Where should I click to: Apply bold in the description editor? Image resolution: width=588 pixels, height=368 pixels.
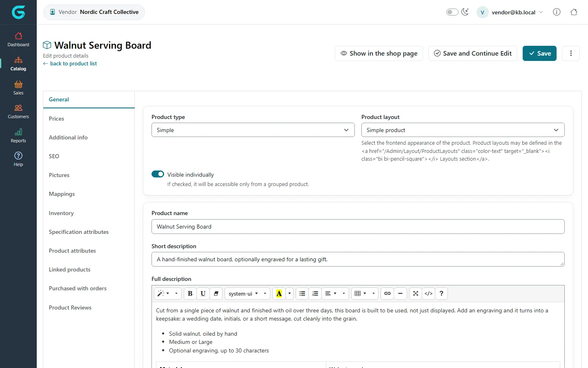[190, 294]
